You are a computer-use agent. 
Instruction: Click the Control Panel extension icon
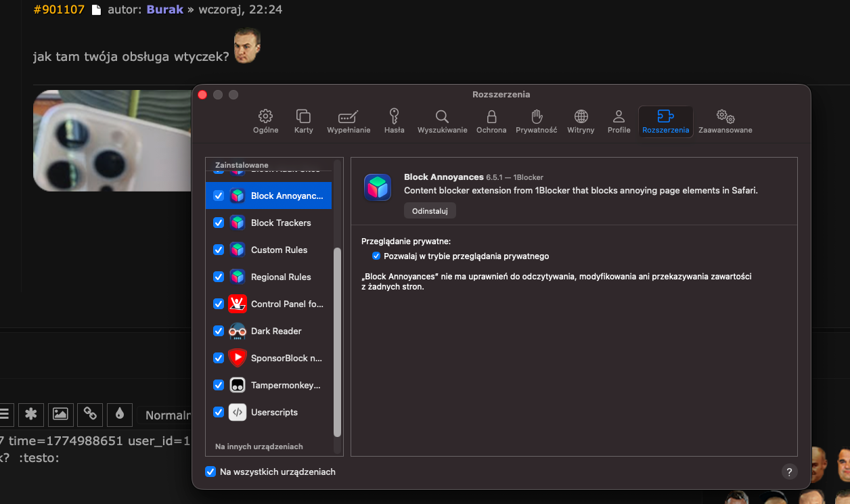pos(237,304)
